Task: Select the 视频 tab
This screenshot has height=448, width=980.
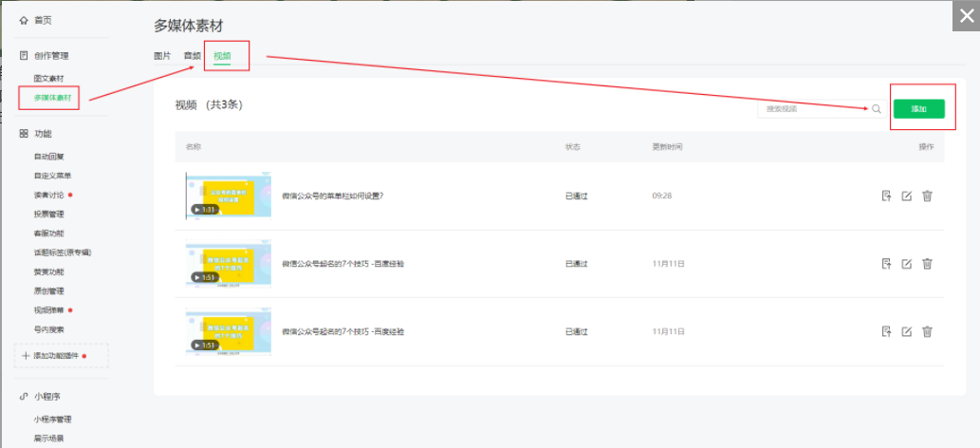Action: (222, 56)
